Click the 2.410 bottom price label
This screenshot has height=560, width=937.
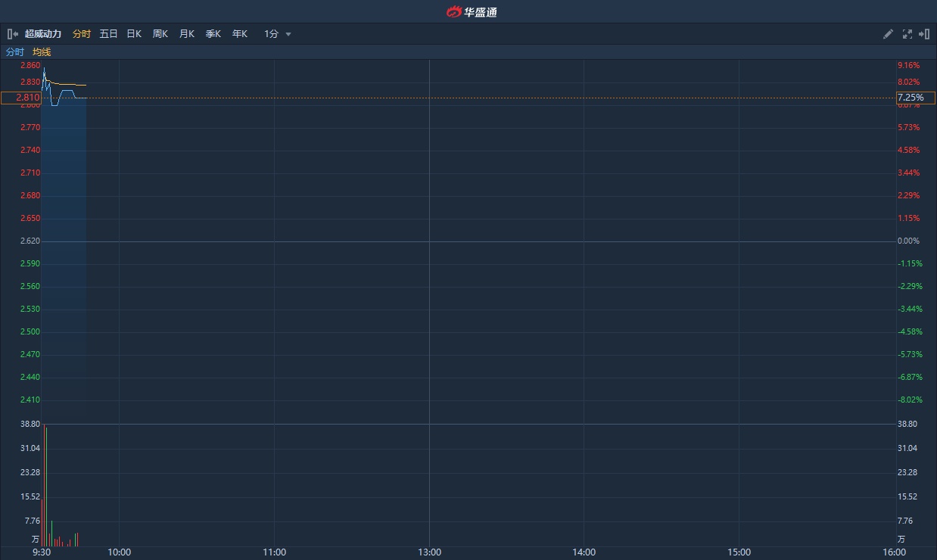pos(30,400)
